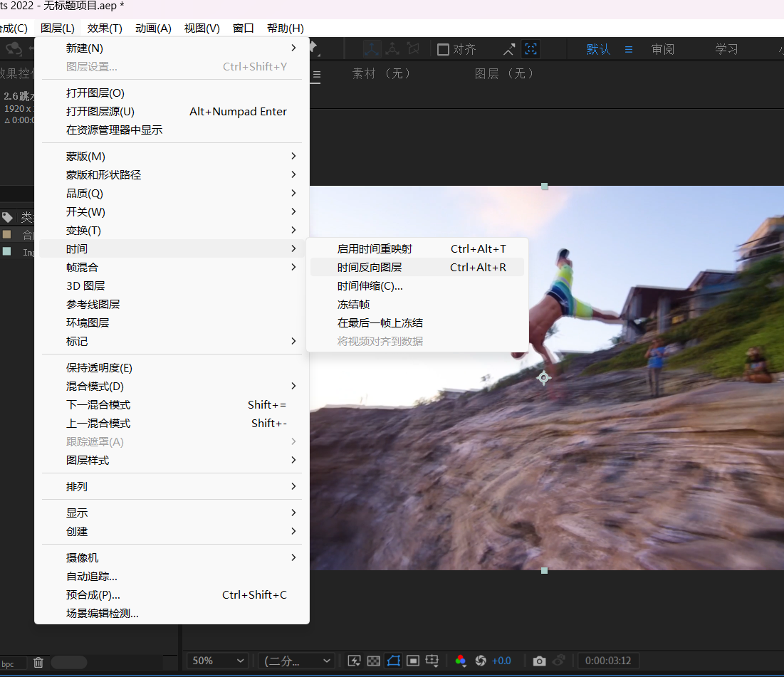Viewport: 784px width, 677px height.
Task: Expand the 新建(N) submenu
Action: (172, 48)
